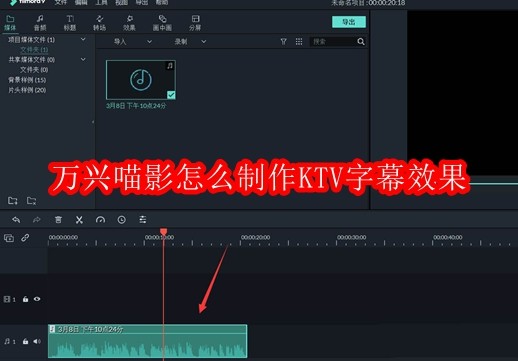Click the music note badge on thumbnail
The image size is (518, 361).
pyautogui.click(x=170, y=66)
